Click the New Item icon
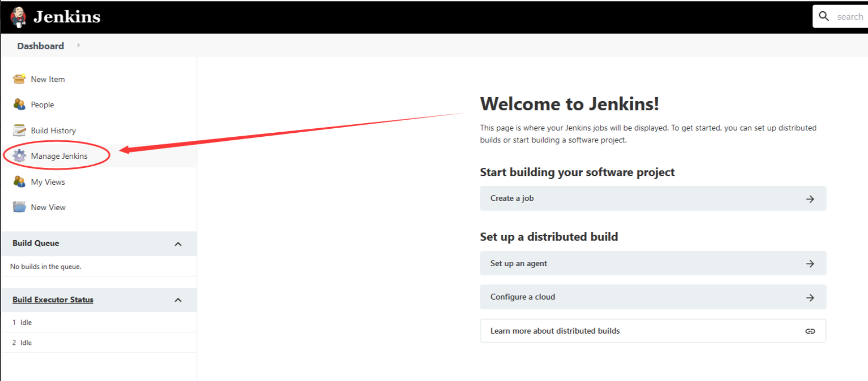Screen dimensions: 868x381 [x=19, y=79]
